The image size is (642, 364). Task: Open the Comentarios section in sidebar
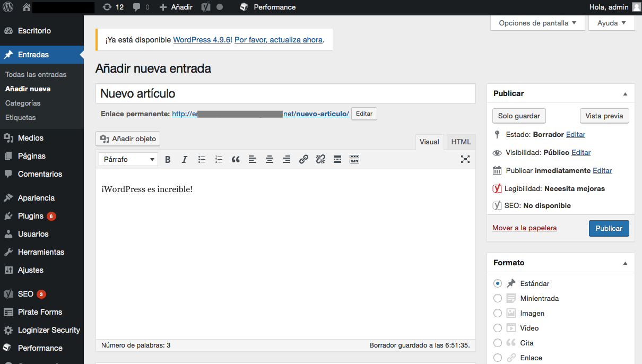click(x=40, y=174)
